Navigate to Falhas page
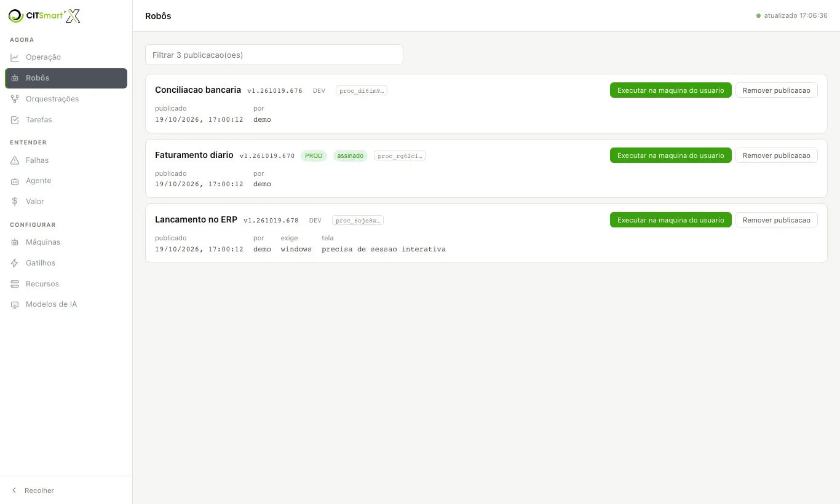 click(x=66, y=160)
